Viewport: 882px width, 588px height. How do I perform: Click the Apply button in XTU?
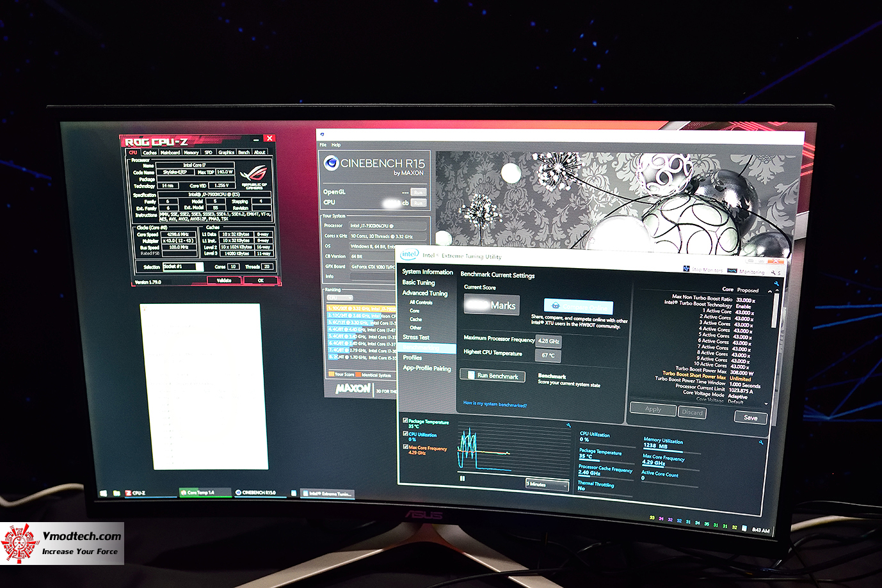coord(653,409)
